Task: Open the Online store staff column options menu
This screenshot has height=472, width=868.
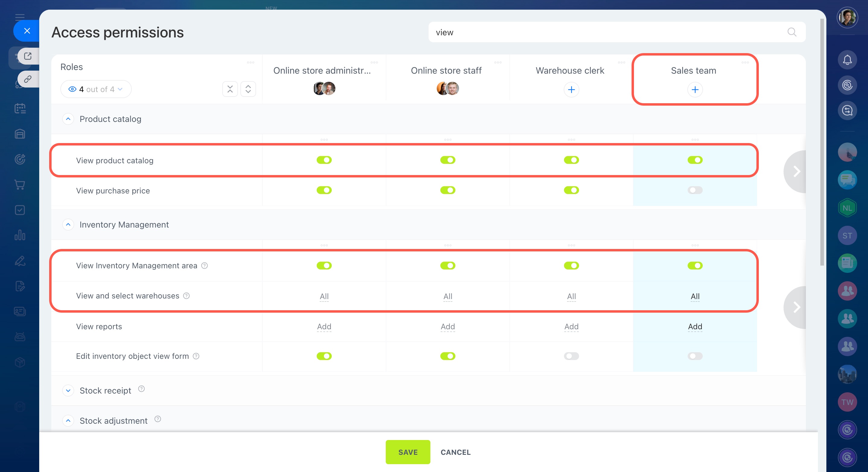Action: 498,62
